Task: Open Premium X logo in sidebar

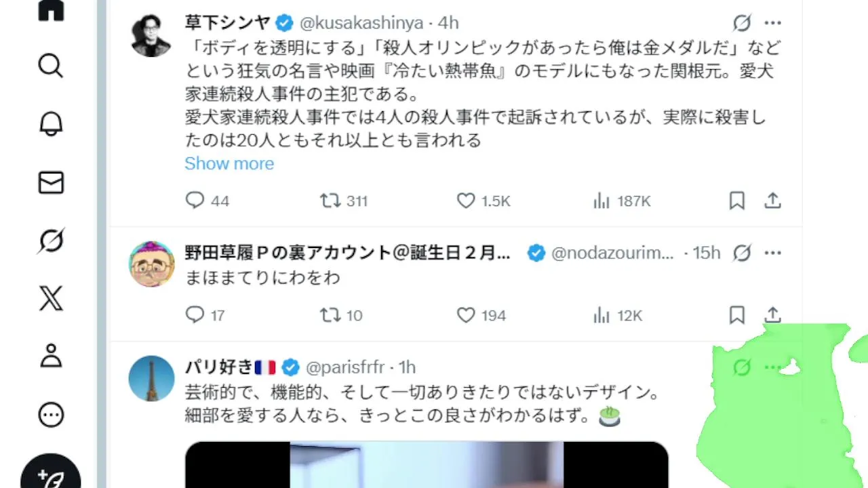Action: [51, 298]
